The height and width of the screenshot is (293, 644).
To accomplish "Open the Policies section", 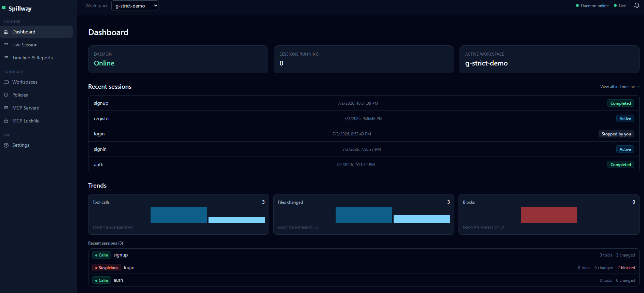I will click(36, 95).
